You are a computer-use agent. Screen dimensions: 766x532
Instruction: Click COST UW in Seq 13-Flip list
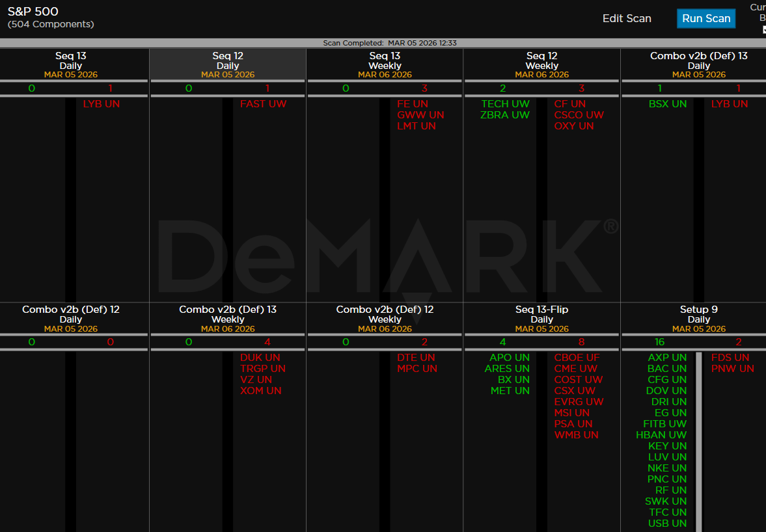click(578, 380)
